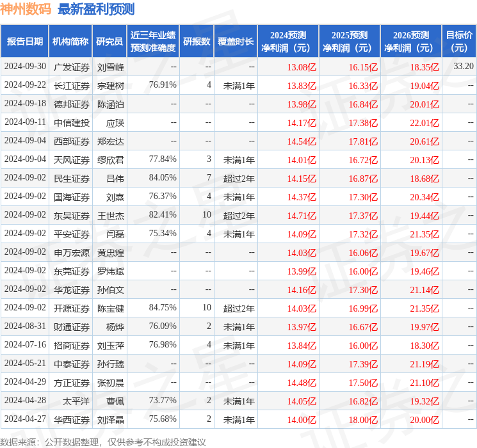This screenshot has height=448, width=477.
Task: Click the 2025预测净利润 column header
Action: (350, 42)
